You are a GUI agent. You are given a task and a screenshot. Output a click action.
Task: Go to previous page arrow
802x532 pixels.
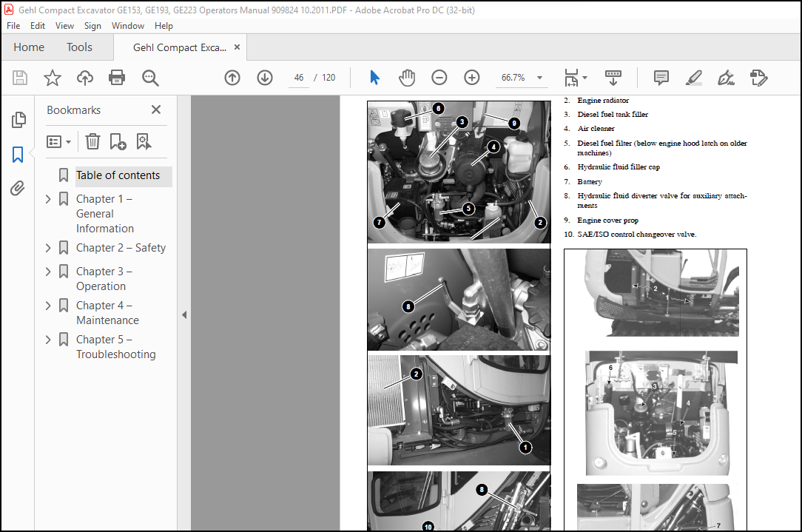[232, 77]
